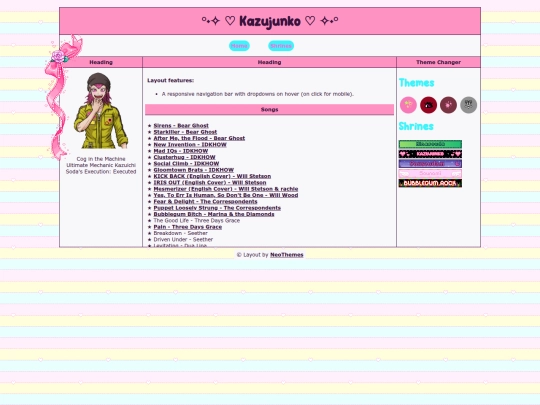Image resolution: width=540 pixels, height=405 pixels.
Task: Apply the maroon star theme circle
Action: click(448, 105)
